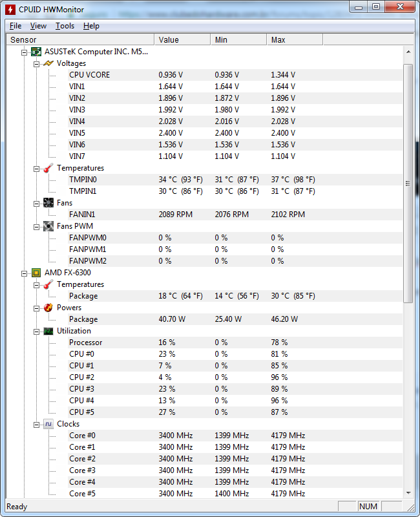Collapse the Fans group
420x517 pixels.
point(36,204)
